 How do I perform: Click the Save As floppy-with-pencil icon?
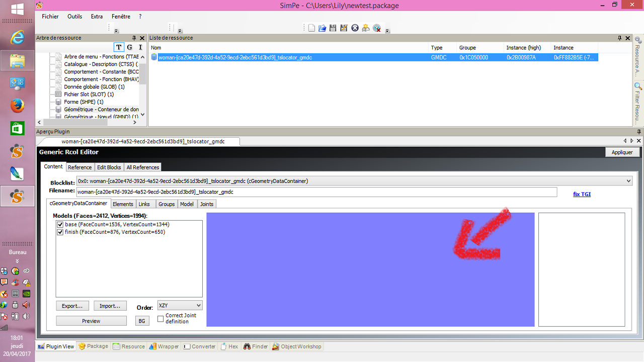click(x=344, y=28)
